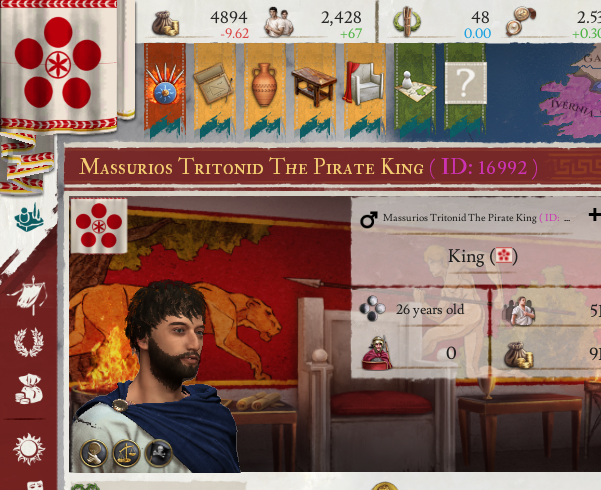Click the scales of justice trait badge
This screenshot has width=601, height=490.
(x=126, y=453)
